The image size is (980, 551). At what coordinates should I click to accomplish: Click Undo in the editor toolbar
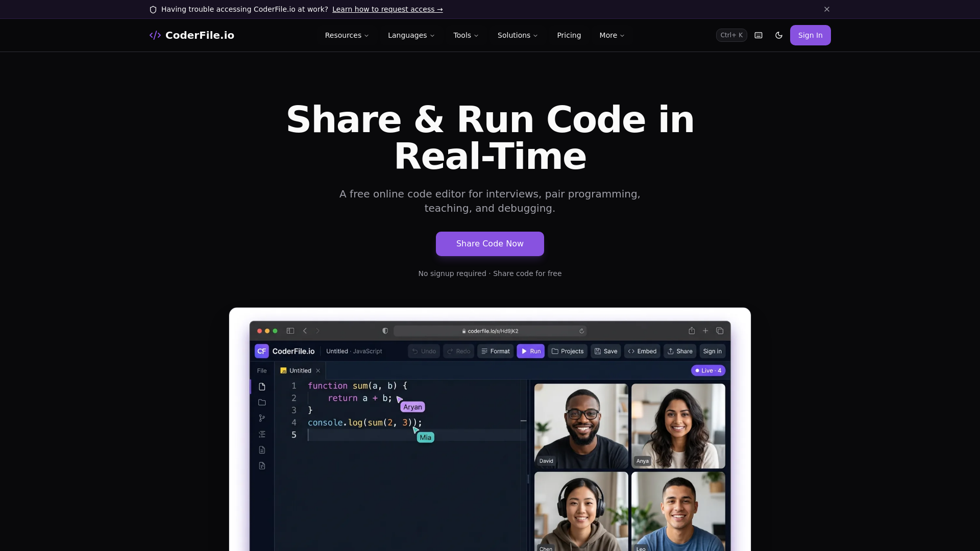[424, 351]
